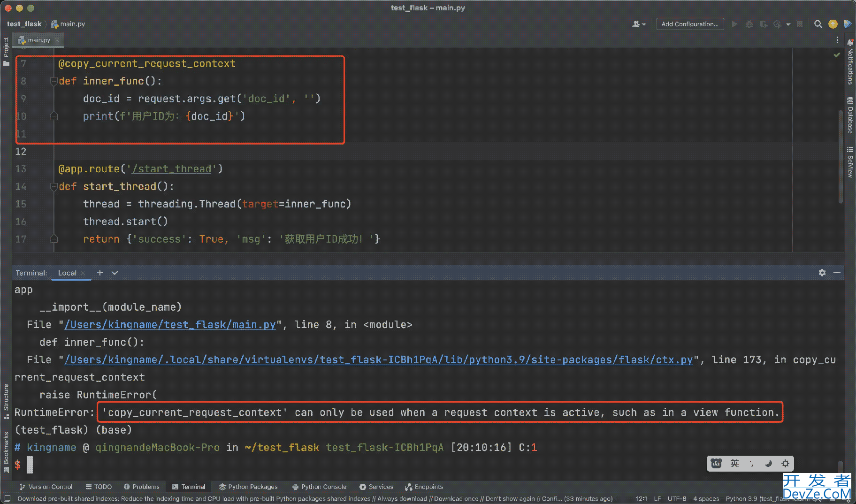Open Add Configuration dialog

click(689, 24)
